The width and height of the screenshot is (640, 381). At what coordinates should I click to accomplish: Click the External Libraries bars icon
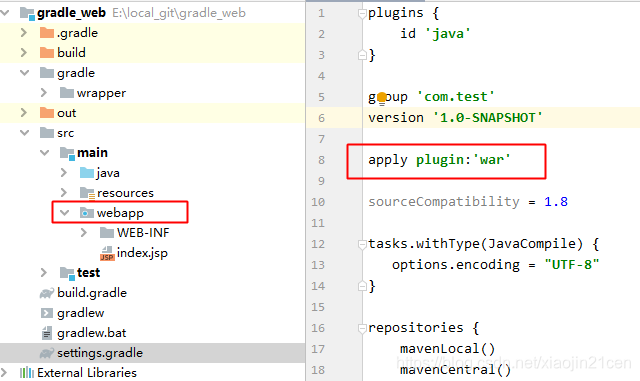tap(27, 373)
